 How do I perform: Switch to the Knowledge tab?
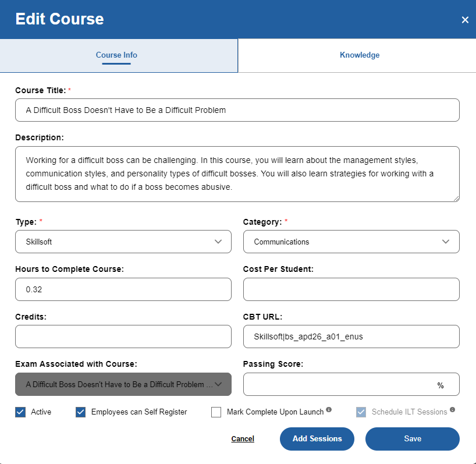[x=359, y=55]
